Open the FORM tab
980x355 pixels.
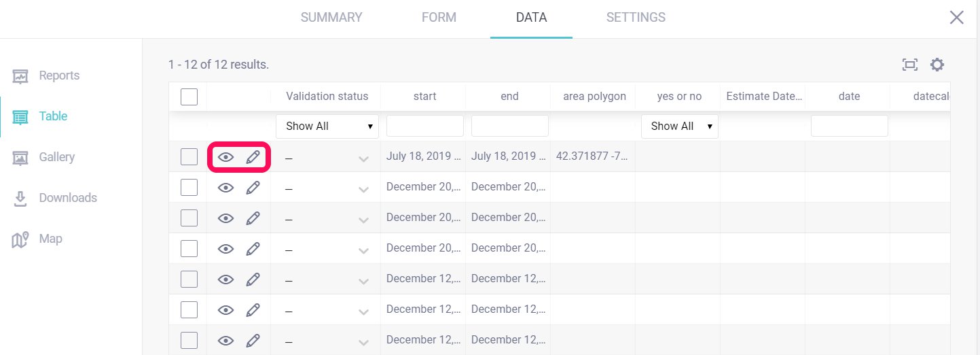(x=439, y=18)
